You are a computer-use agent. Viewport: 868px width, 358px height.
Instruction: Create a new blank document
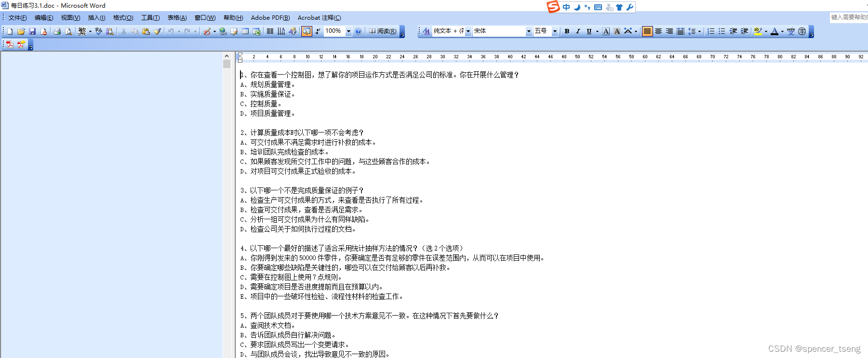point(10,31)
